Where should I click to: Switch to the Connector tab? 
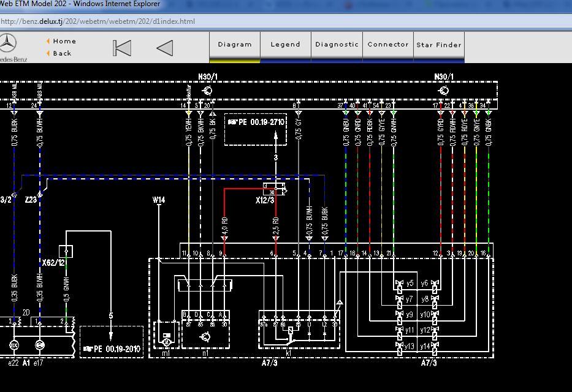388,45
